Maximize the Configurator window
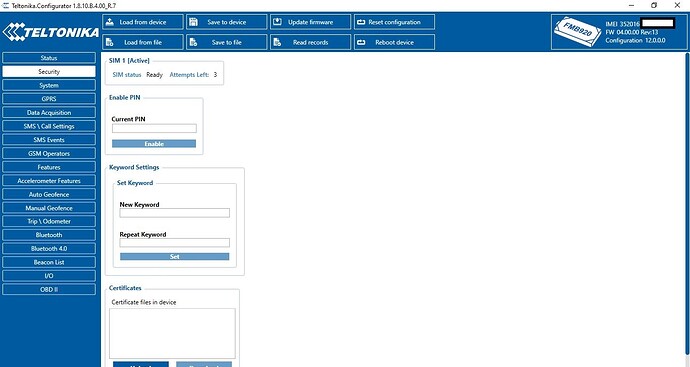 654,5
